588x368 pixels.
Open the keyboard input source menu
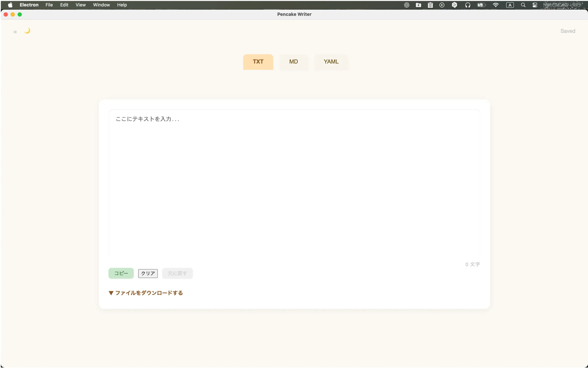pos(510,5)
